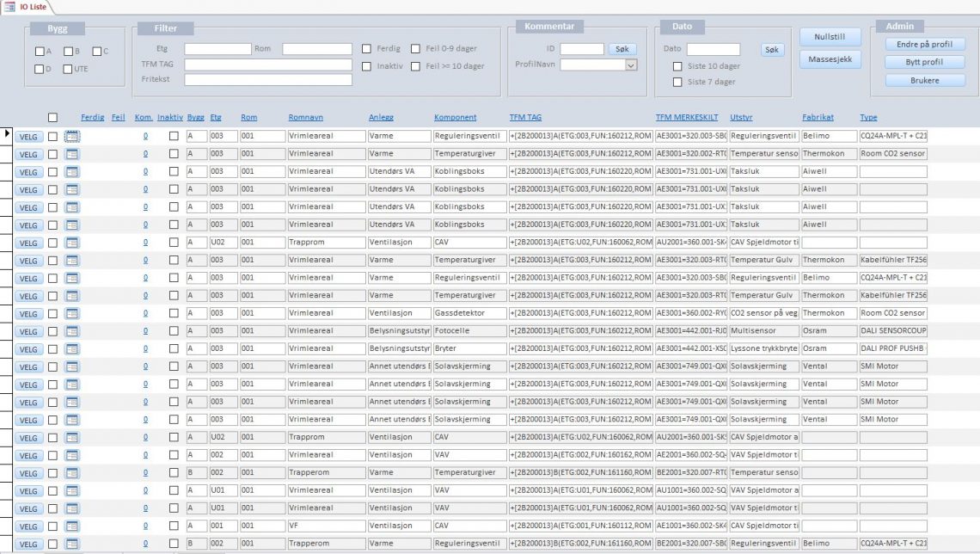Open the ProfilNavn dropdown
980x554 pixels.
pos(631,65)
